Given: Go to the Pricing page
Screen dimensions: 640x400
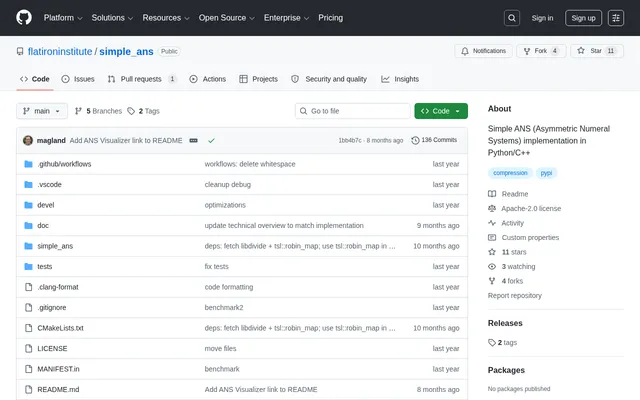Looking at the screenshot, I should tap(331, 18).
